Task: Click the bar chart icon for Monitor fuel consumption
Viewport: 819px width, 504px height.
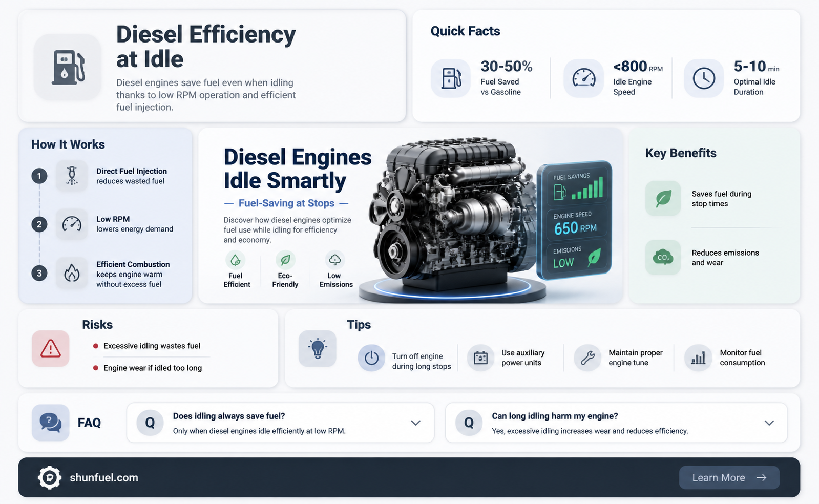Action: [x=698, y=358]
